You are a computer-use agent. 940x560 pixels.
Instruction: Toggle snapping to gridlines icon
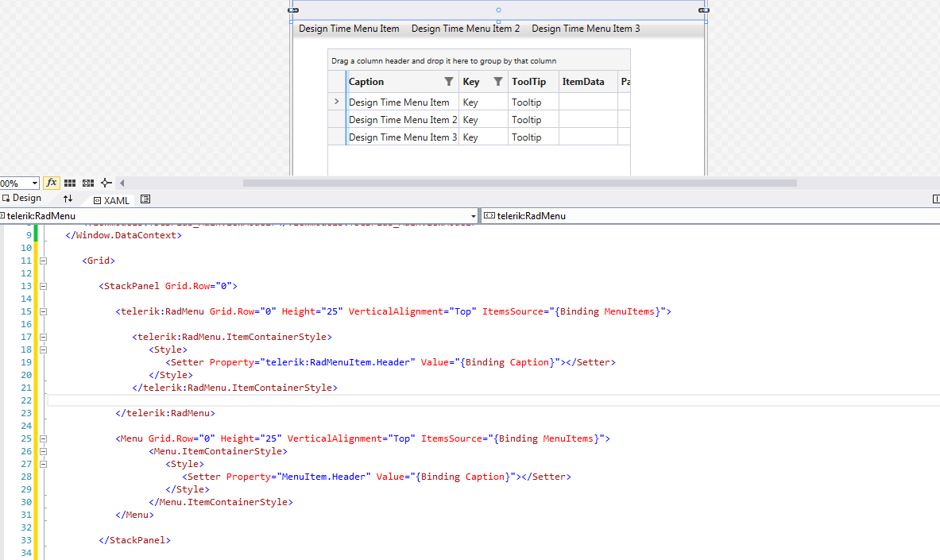(x=88, y=183)
